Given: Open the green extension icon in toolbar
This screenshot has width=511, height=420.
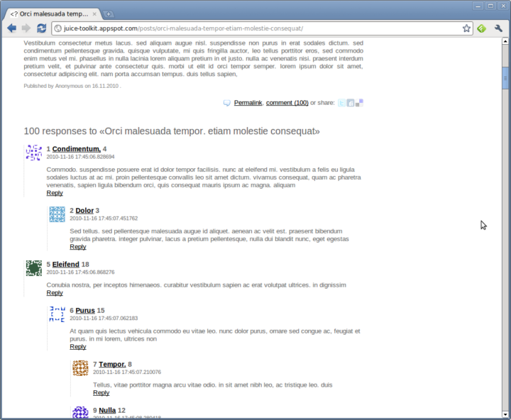Looking at the screenshot, I should click(x=482, y=28).
